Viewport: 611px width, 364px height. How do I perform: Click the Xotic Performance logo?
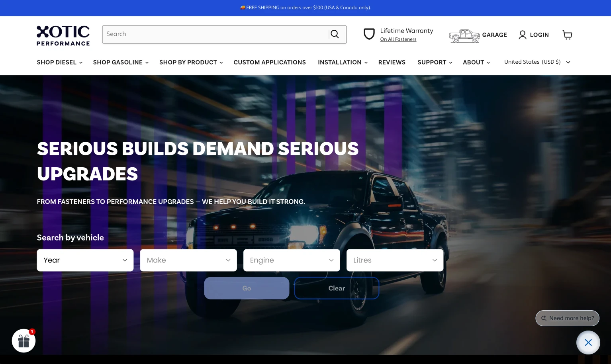[63, 35]
